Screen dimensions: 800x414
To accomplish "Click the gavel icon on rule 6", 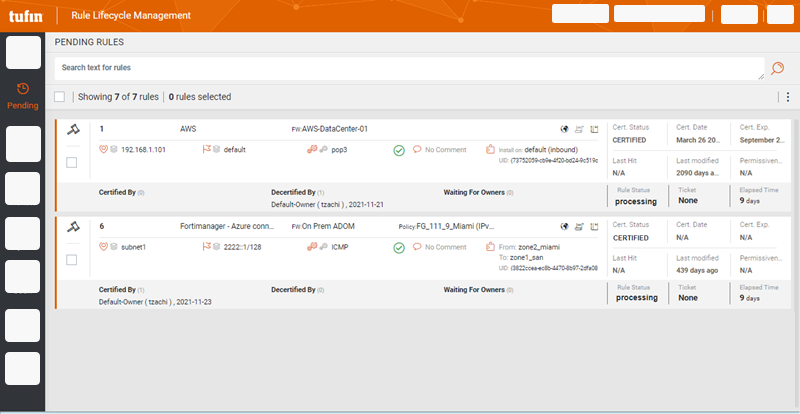I will 73,227.
